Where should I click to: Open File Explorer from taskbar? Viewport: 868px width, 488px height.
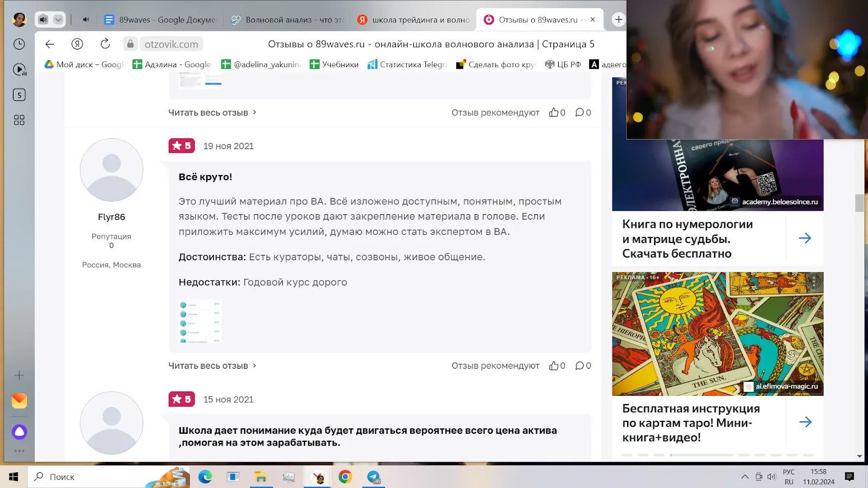(261, 477)
